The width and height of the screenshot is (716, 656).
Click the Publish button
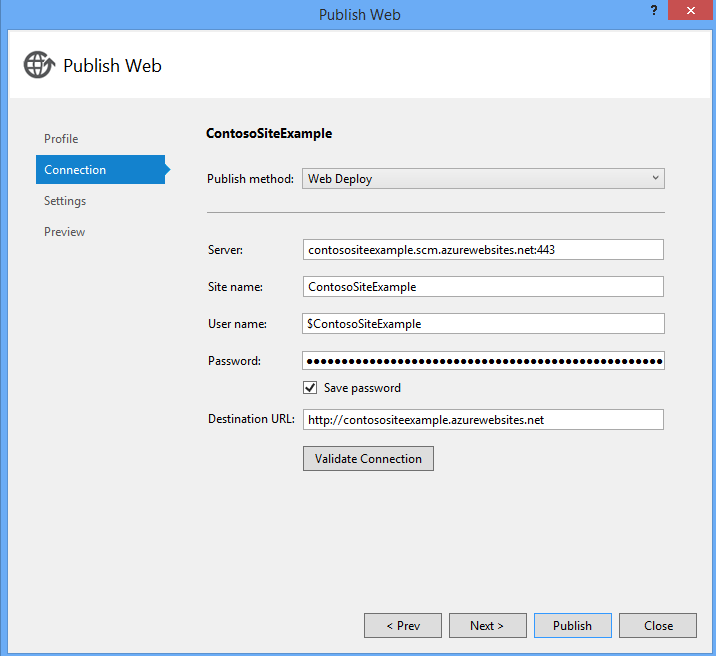pyautogui.click(x=573, y=625)
